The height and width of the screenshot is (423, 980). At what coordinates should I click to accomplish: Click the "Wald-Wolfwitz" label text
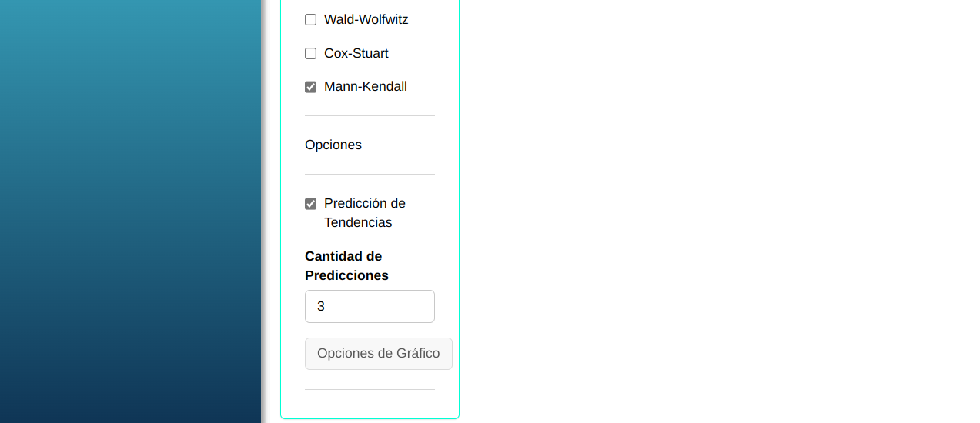[366, 20]
